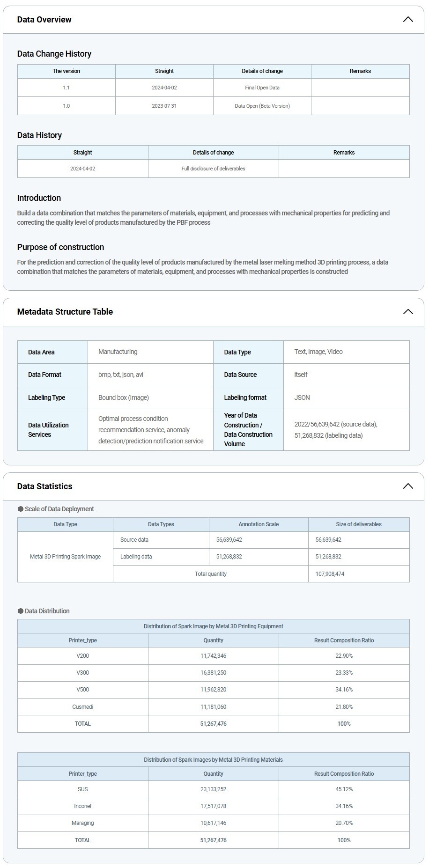Select the Bound box (Image) value
The width and height of the screenshot is (429, 868).
pyautogui.click(x=124, y=397)
